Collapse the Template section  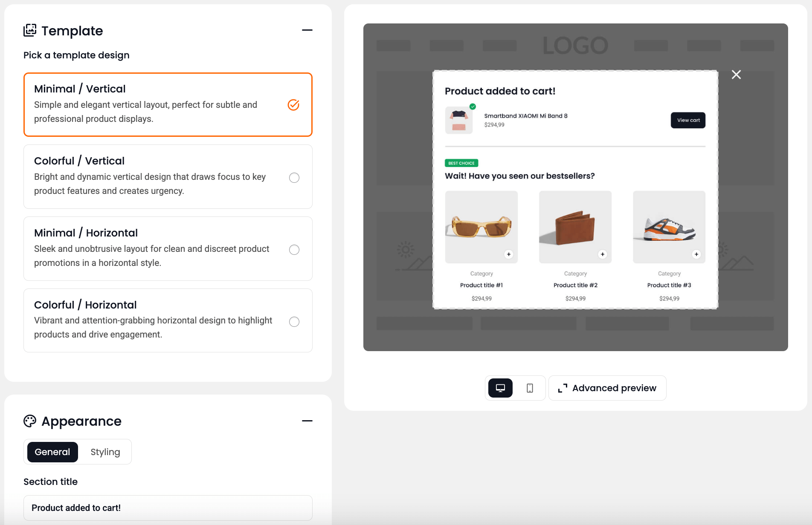(307, 30)
